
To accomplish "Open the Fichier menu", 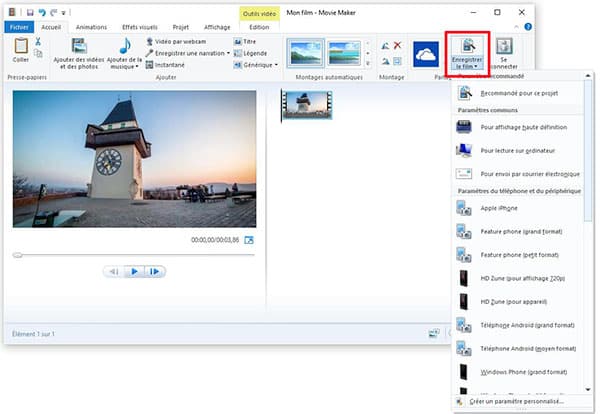I will click(19, 27).
